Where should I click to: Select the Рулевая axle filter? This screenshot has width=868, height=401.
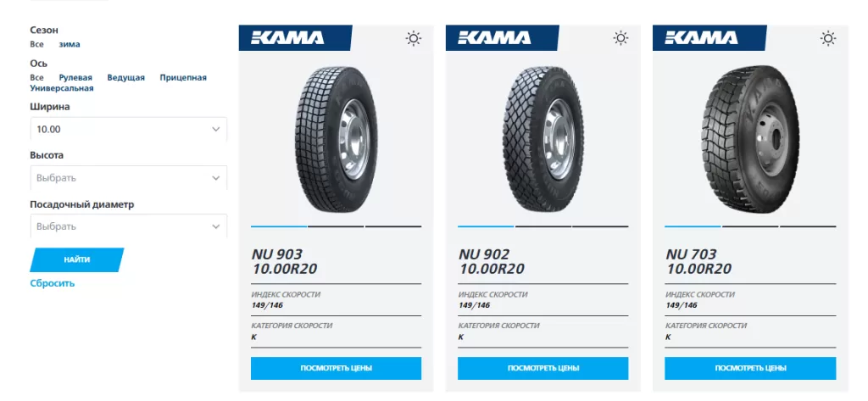[75, 77]
